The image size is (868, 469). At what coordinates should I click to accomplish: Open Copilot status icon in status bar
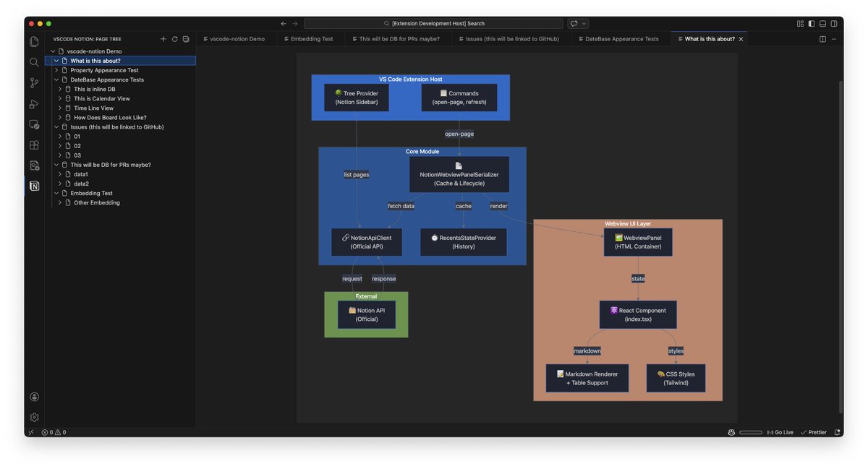pyautogui.click(x=732, y=432)
